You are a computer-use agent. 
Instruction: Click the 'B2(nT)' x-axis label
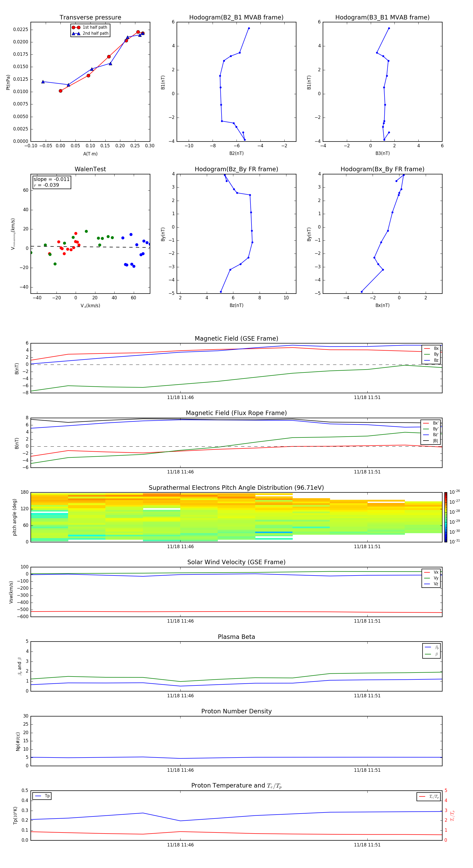[x=236, y=153]
